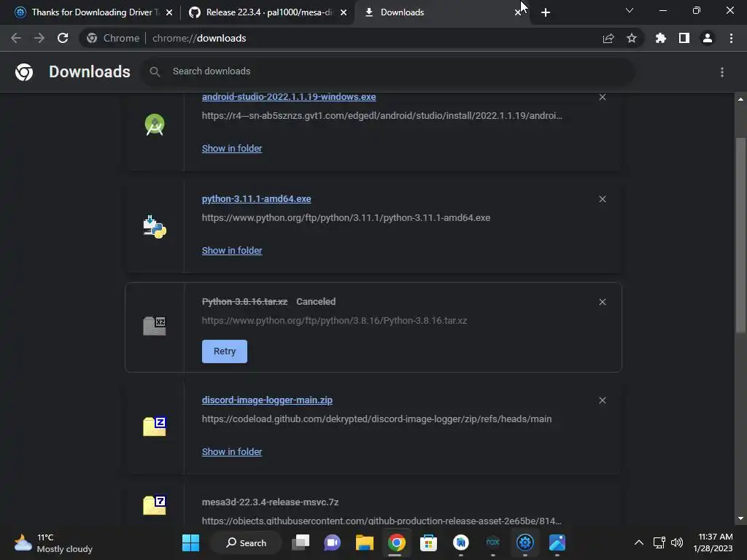Reload the downloads page

(63, 38)
